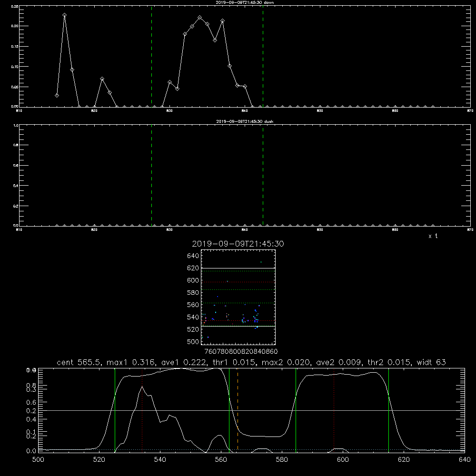This screenshot has width=476, height=476.
Task: Click the 'x t' label below dusk plot
Action: pos(433,236)
